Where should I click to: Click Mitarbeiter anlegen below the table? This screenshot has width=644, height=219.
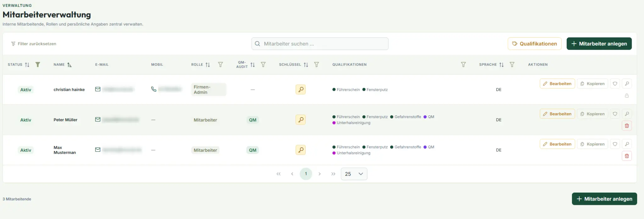pyautogui.click(x=604, y=199)
